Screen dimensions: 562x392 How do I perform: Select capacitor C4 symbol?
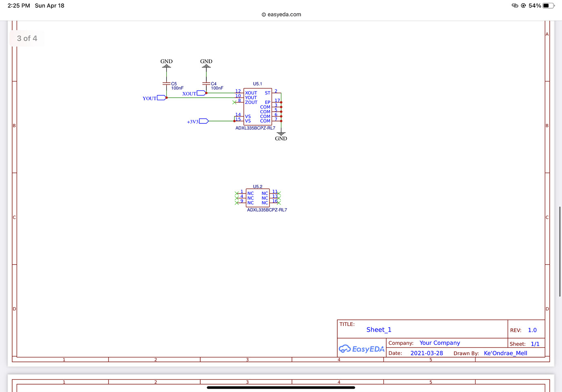207,83
